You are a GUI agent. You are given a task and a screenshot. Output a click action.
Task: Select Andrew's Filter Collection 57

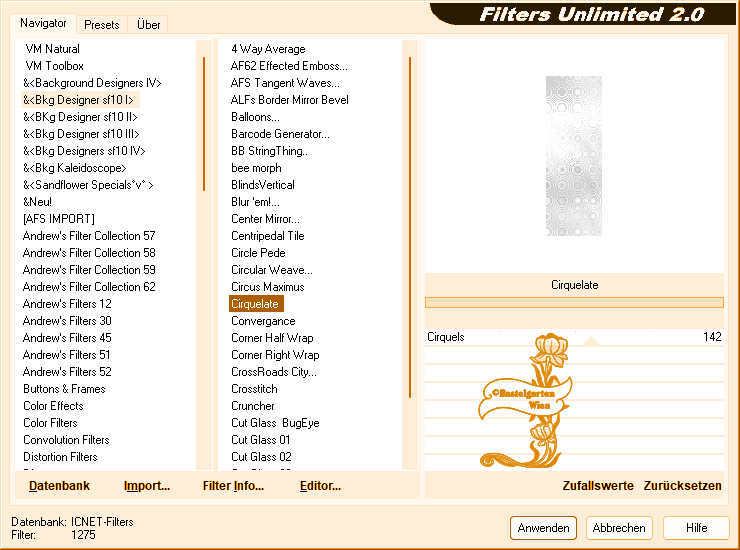click(89, 236)
